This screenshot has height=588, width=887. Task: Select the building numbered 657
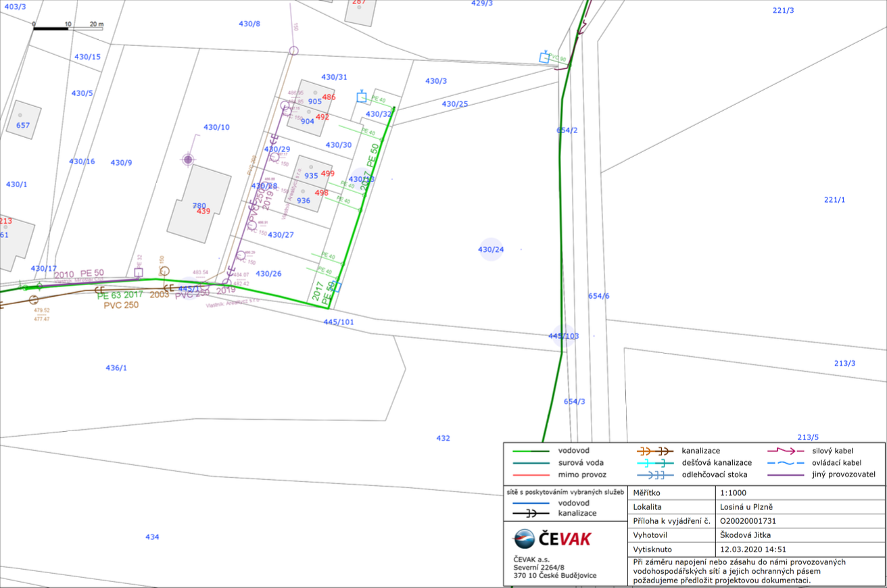click(23, 120)
